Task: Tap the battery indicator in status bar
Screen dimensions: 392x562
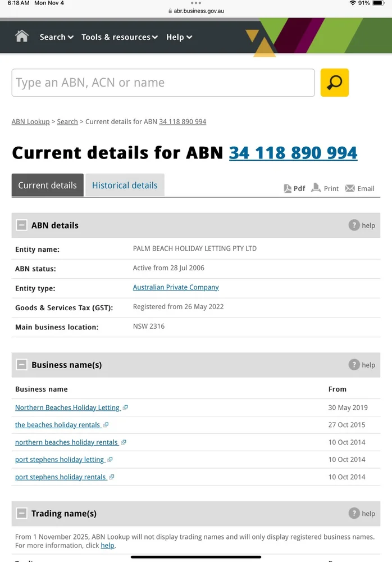Action: tap(379, 3)
